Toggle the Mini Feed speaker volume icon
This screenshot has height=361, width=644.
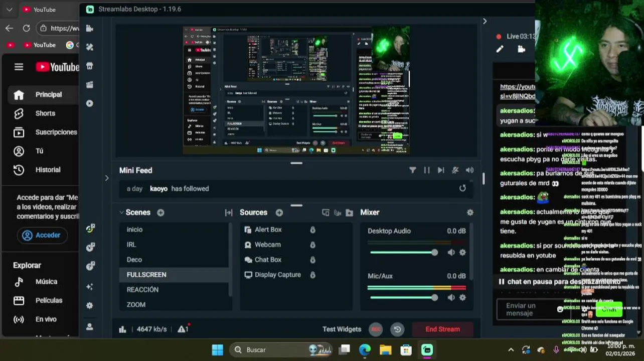point(469,170)
